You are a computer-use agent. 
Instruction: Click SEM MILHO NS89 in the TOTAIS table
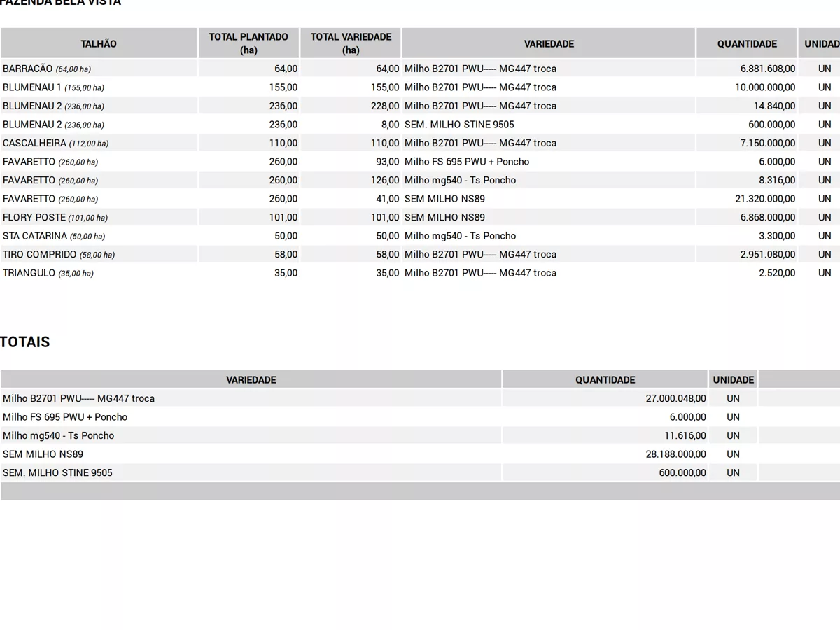click(43, 454)
